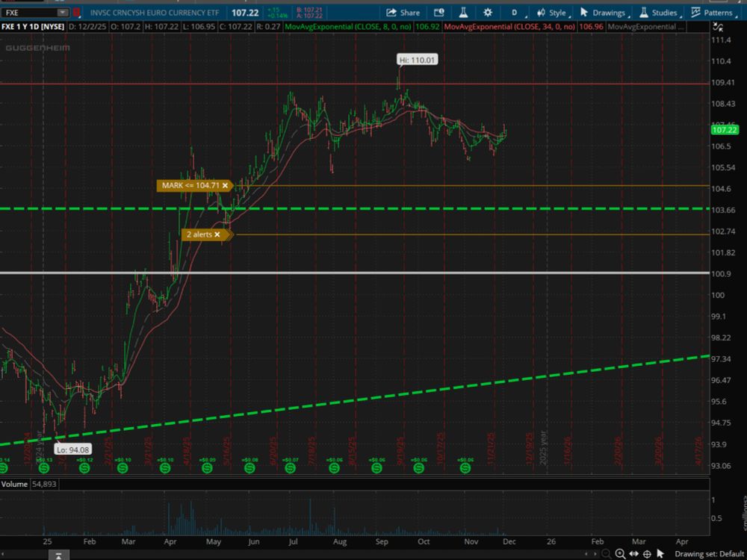Click the Dec label on time axis
This screenshot has width=747, height=560.
(x=509, y=541)
